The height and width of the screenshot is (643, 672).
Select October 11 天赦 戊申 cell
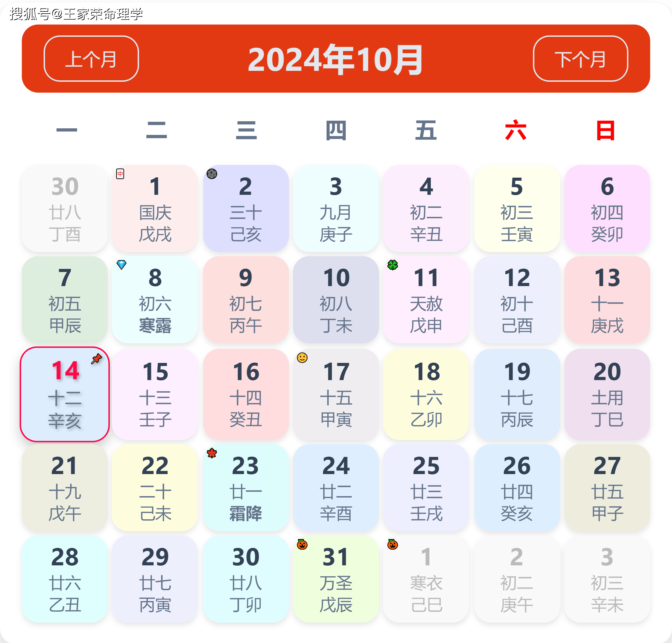click(426, 300)
